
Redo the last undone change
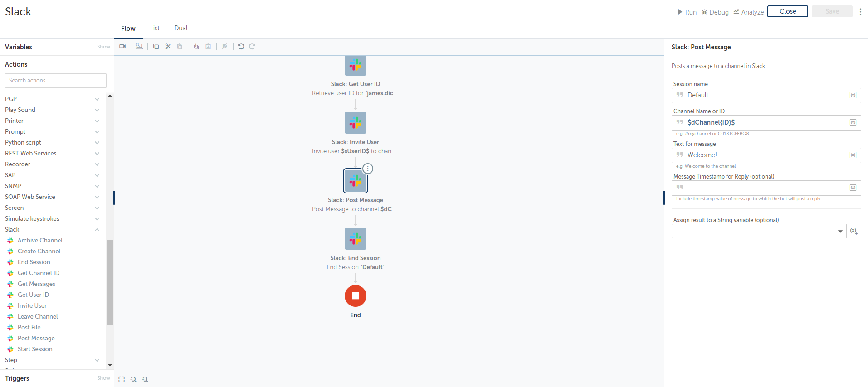(252, 46)
